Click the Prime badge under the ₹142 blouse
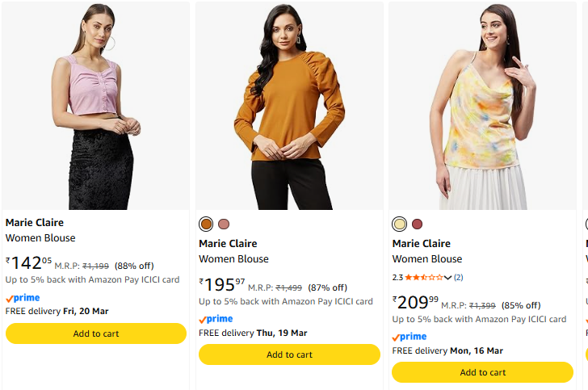 (x=23, y=298)
